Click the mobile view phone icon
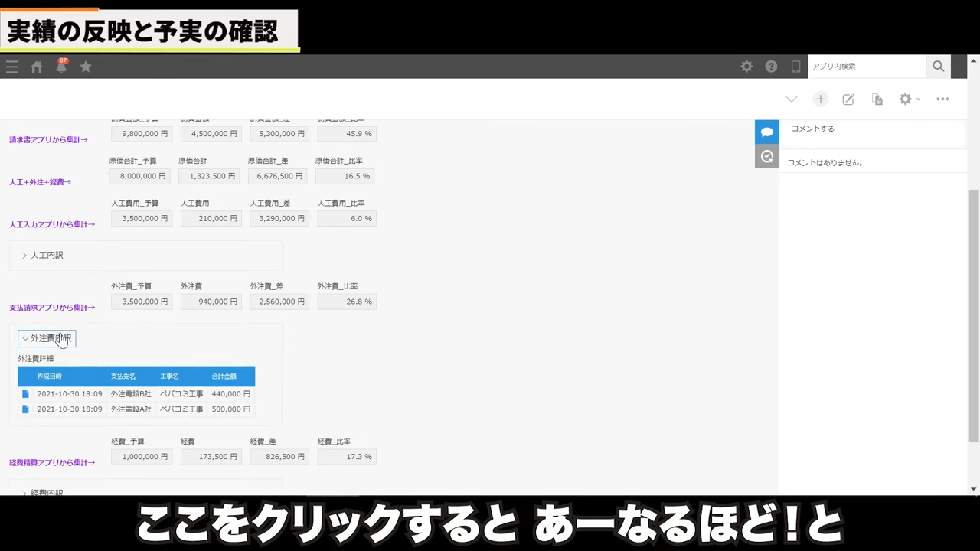980x551 pixels. (x=795, y=67)
